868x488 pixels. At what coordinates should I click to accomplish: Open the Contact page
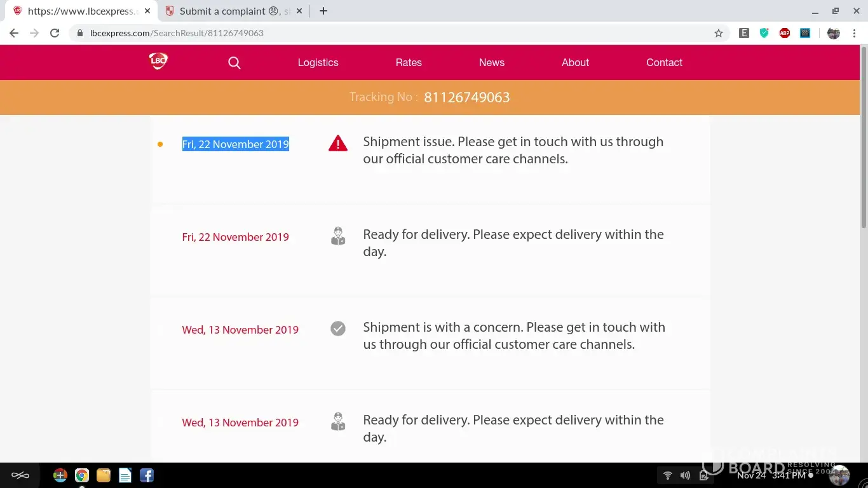pyautogui.click(x=664, y=62)
